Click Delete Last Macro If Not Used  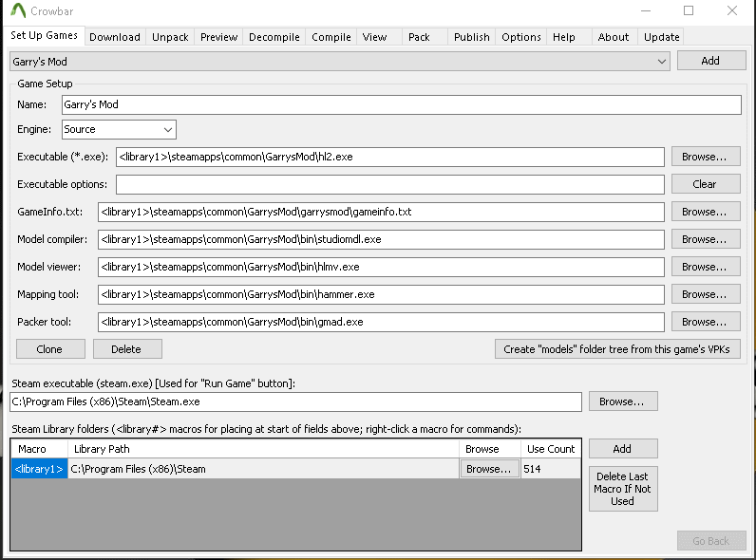pos(623,489)
